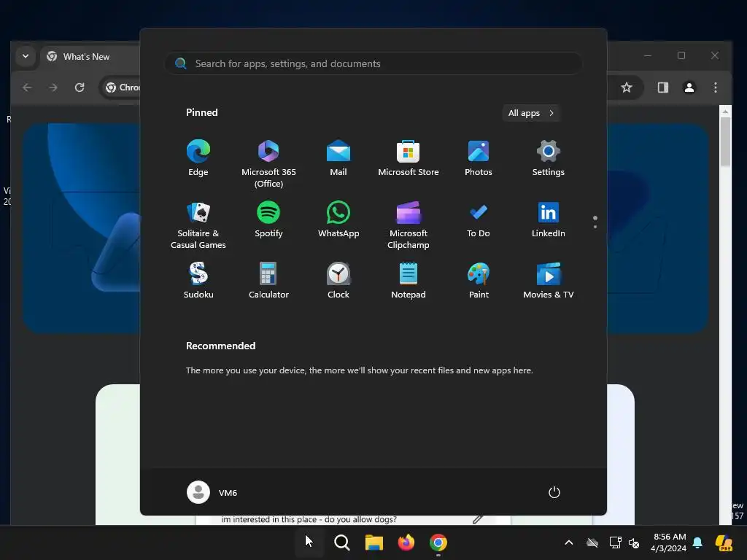Open the OneDrive tray icon

592,542
